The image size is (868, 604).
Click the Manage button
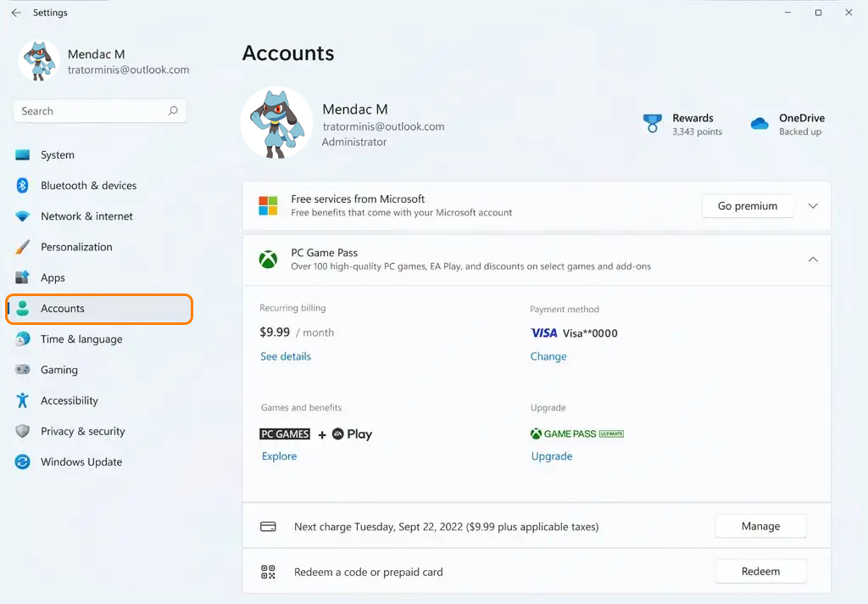pos(760,526)
